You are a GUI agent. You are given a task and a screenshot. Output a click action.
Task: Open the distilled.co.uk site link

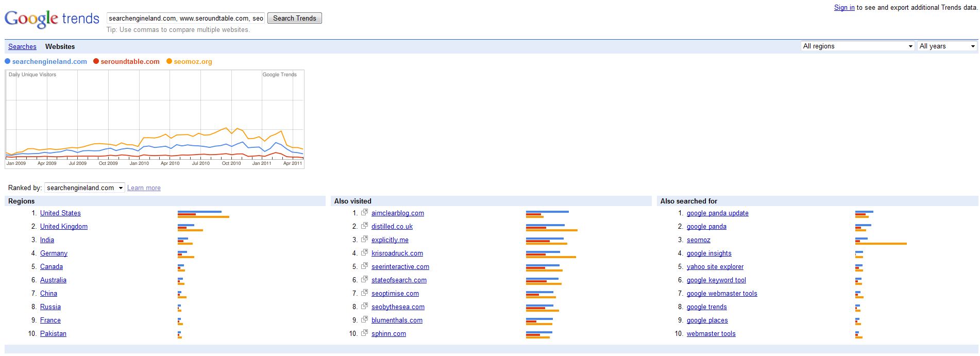pos(392,227)
